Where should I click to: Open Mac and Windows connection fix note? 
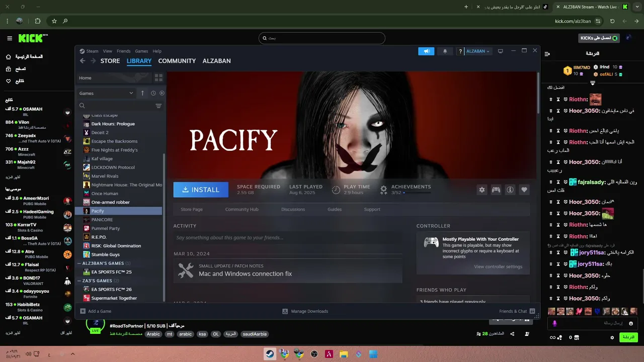288,270
